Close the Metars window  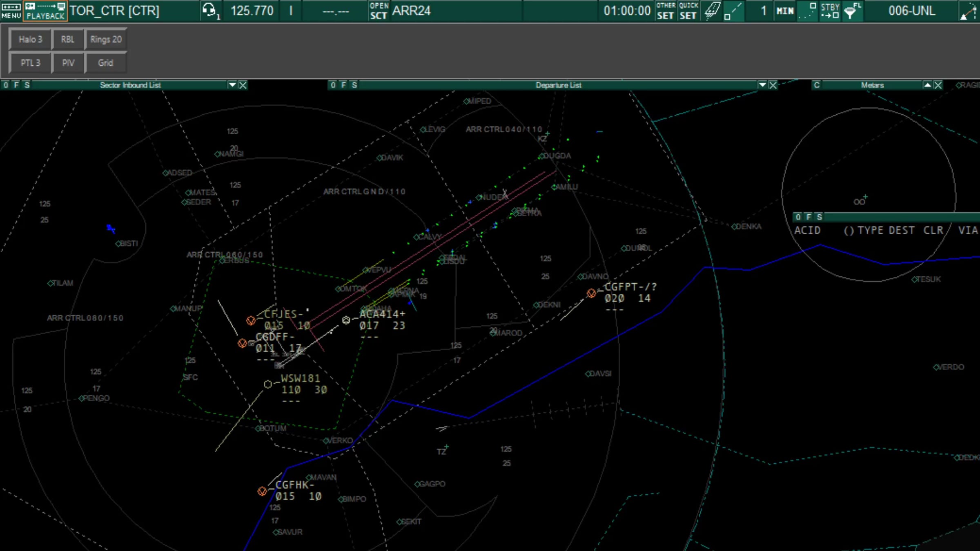(x=938, y=85)
